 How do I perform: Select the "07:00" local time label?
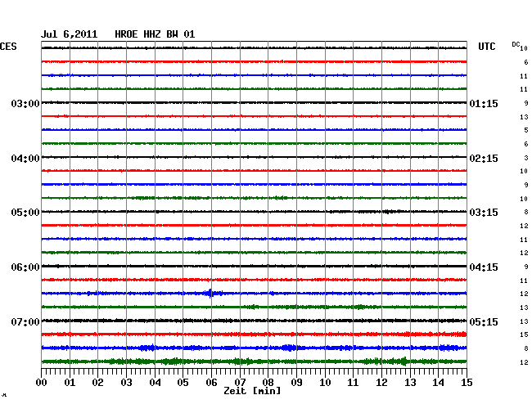point(25,321)
